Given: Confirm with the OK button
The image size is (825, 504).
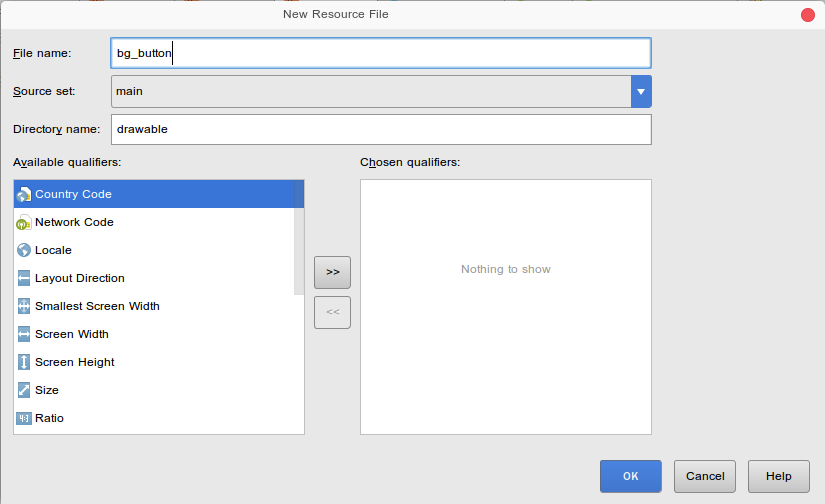Looking at the screenshot, I should tap(630, 476).
